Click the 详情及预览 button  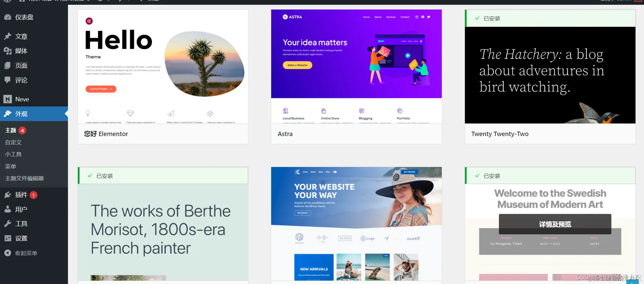pyautogui.click(x=555, y=224)
